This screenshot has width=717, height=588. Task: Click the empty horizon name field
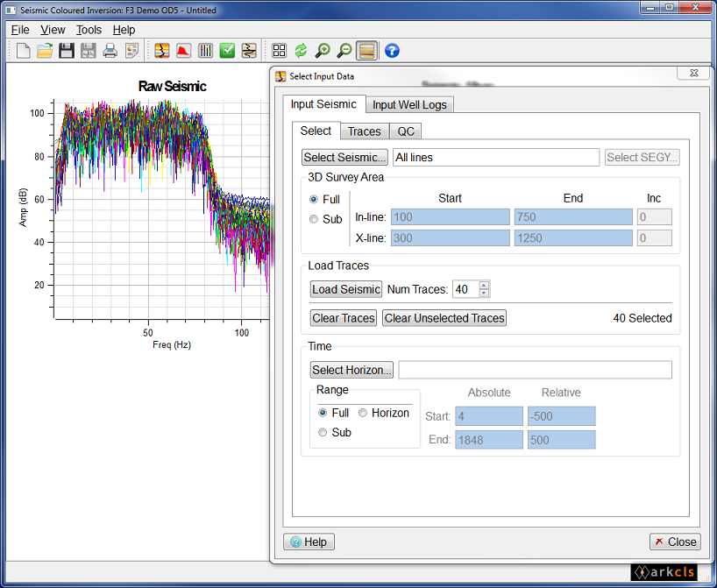tap(535, 370)
